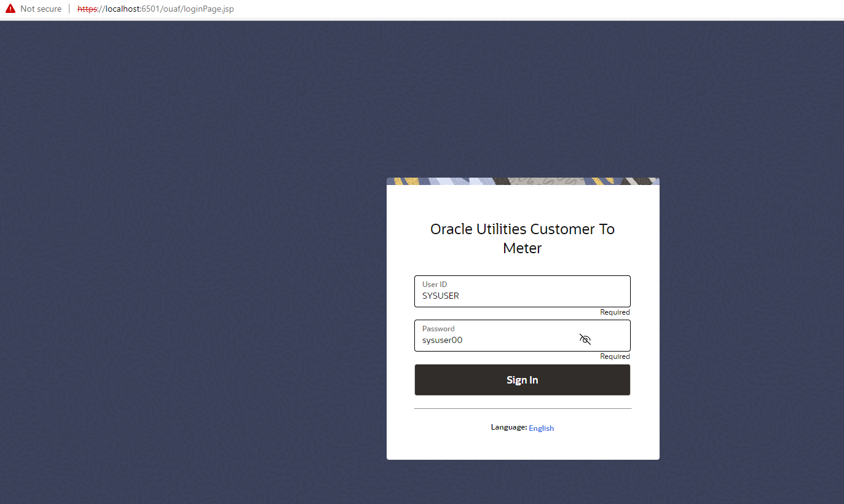Click the localhost URL in address bar

tap(156, 9)
